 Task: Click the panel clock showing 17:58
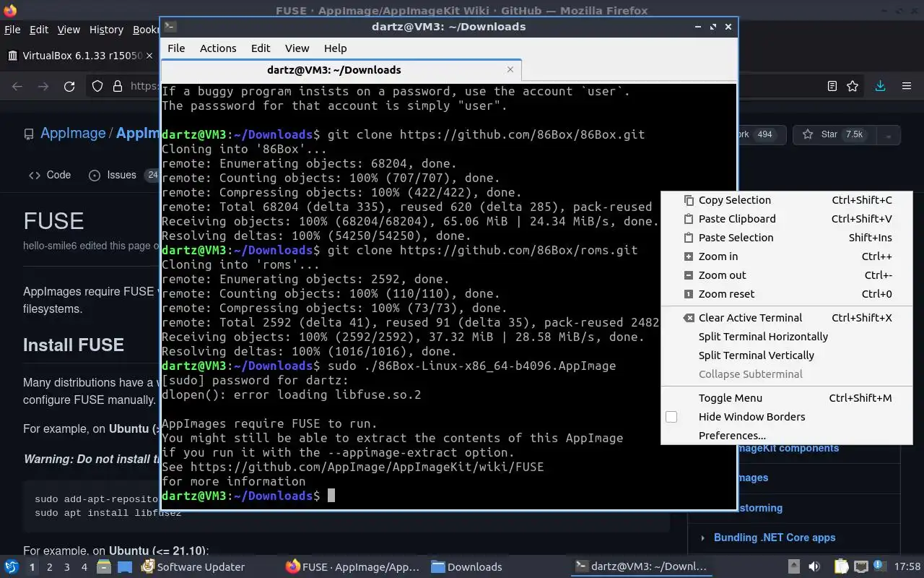pyautogui.click(x=907, y=567)
